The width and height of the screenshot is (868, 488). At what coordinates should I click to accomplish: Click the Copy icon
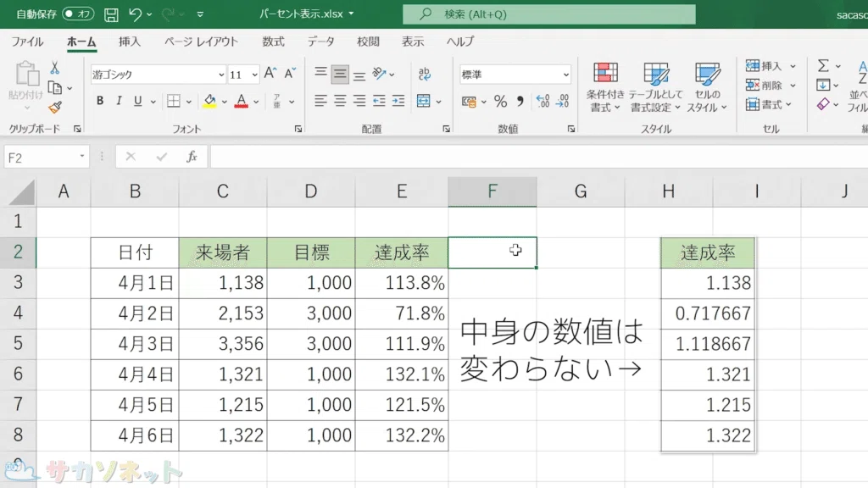(54, 87)
